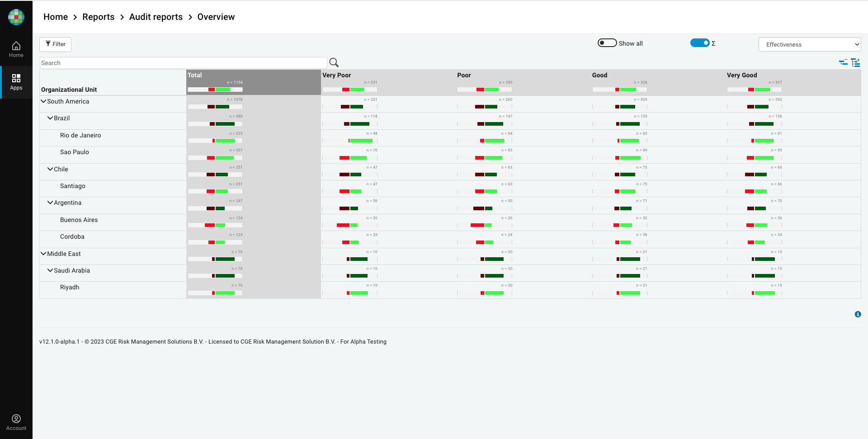Screen dimensions: 868x439
Task: Open the Apps panel from the sidebar
Action: (x=16, y=82)
